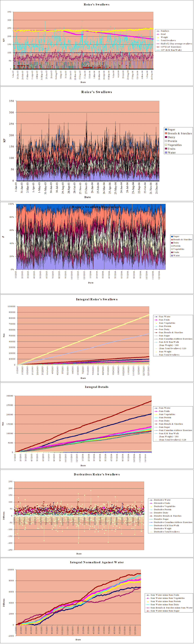Click the 'Integral Roice's Swallows' chart title
The height and width of the screenshot is (644, 194).
click(97, 299)
